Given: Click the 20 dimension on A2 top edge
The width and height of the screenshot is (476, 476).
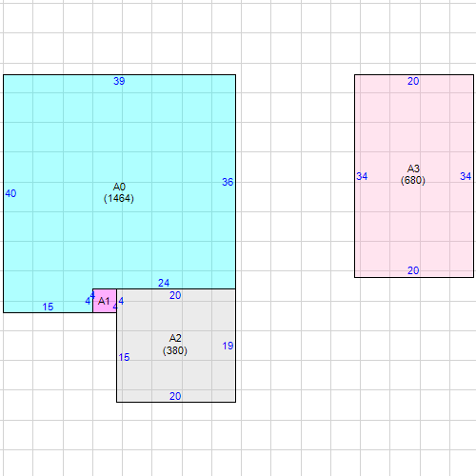Looking at the screenshot, I should (175, 295).
